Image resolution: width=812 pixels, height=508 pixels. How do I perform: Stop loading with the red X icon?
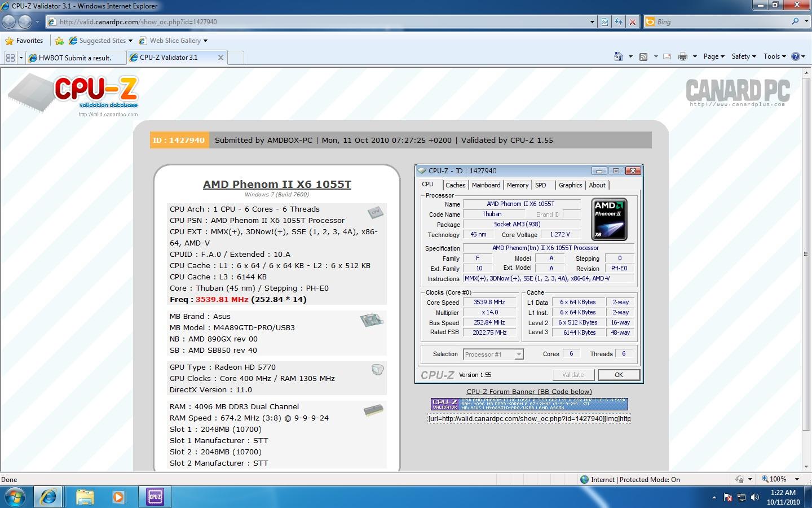click(x=633, y=21)
